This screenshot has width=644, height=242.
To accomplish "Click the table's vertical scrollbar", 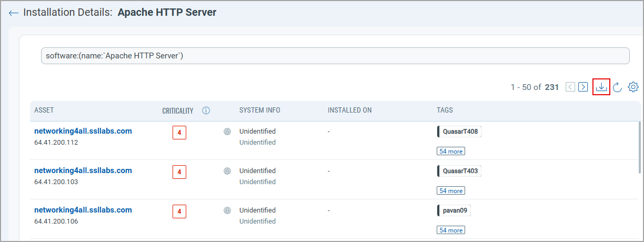I will [640, 147].
